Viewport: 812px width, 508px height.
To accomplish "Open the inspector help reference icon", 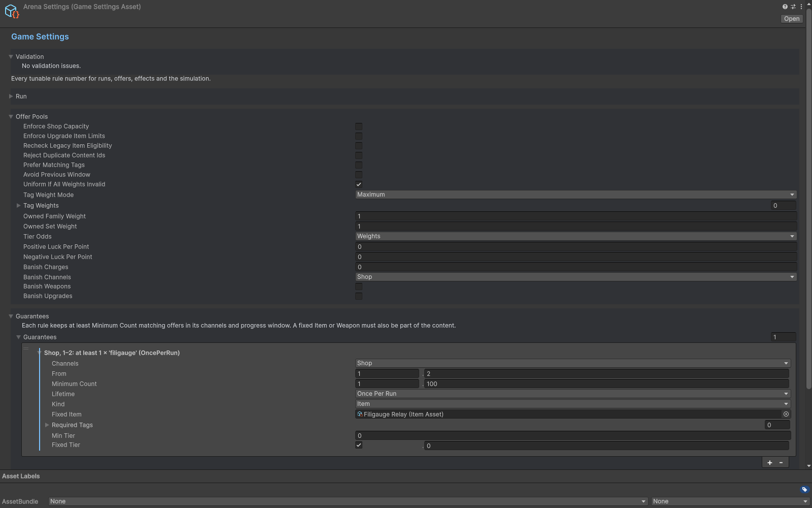I will [785, 7].
